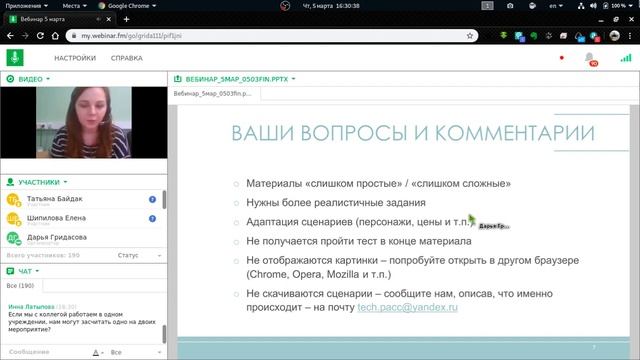Click the ВИДЕО panel camera icon
This screenshot has height=360, width=640.
click(11, 79)
